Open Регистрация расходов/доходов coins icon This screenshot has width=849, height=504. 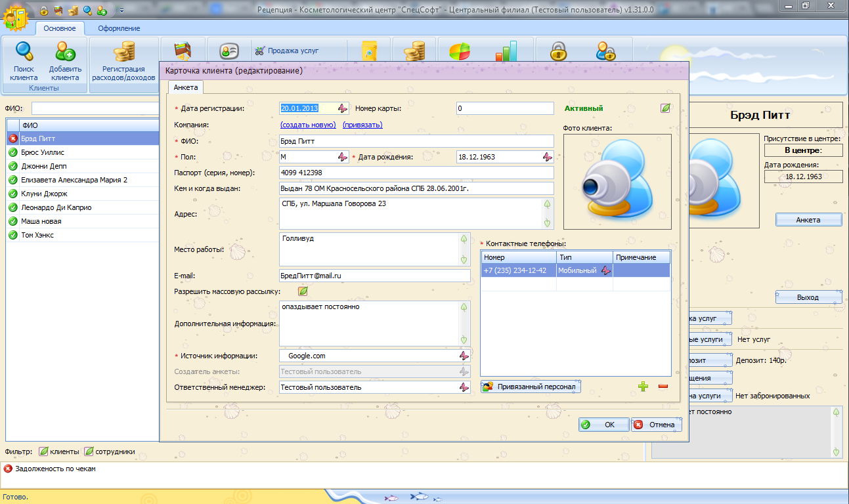[123, 52]
